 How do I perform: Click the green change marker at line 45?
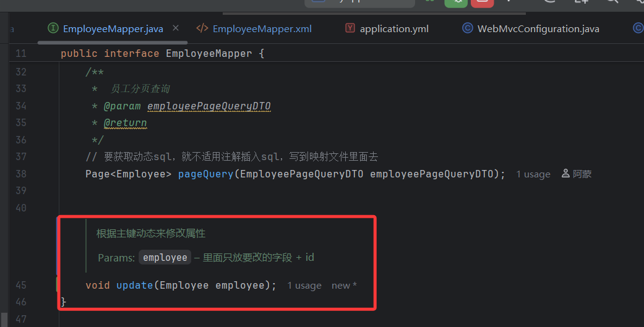(57, 284)
